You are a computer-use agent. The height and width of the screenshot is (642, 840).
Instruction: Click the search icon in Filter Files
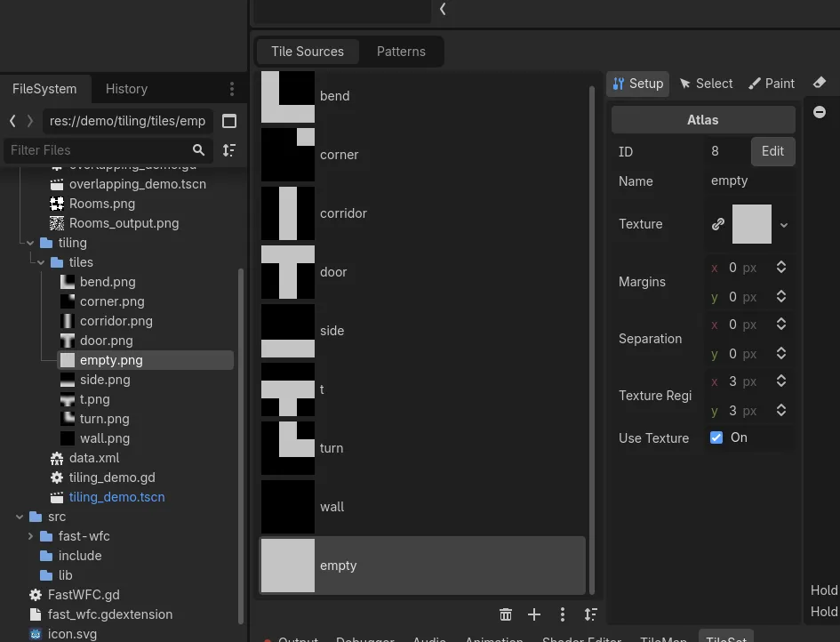coord(199,150)
